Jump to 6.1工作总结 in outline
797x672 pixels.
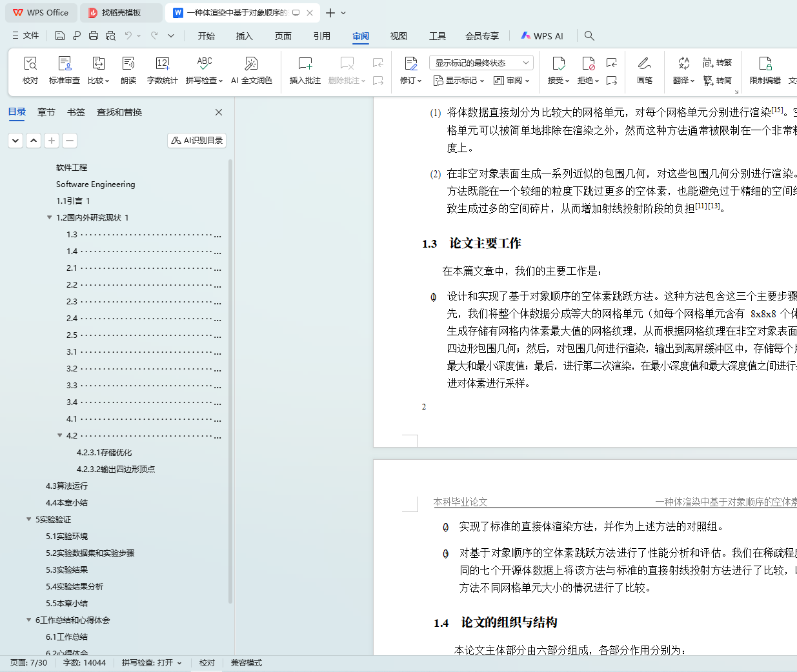[x=66, y=637]
